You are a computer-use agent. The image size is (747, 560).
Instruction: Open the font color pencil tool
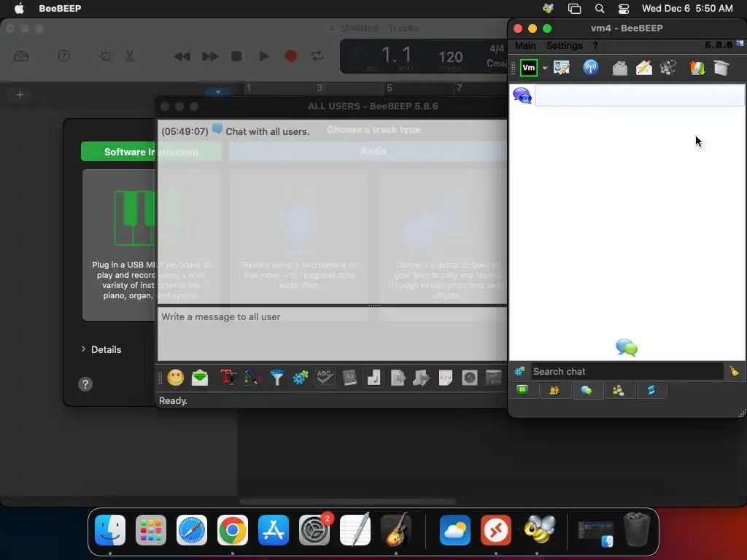253,378
